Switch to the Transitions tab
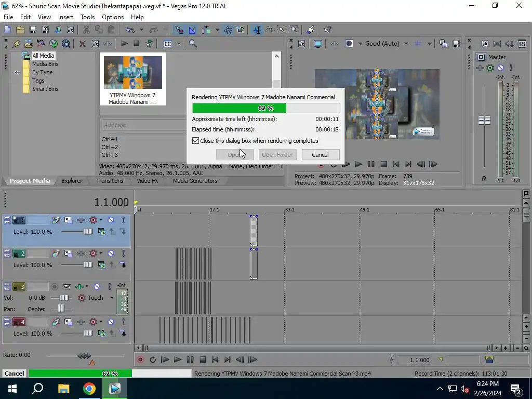The image size is (532, 399). point(110,181)
